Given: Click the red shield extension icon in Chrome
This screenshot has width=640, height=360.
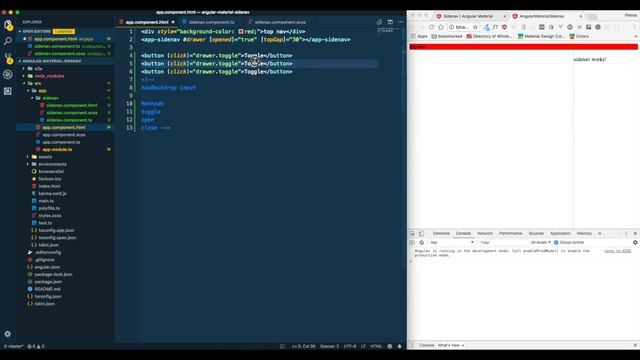Looking at the screenshot, I should click(504, 27).
